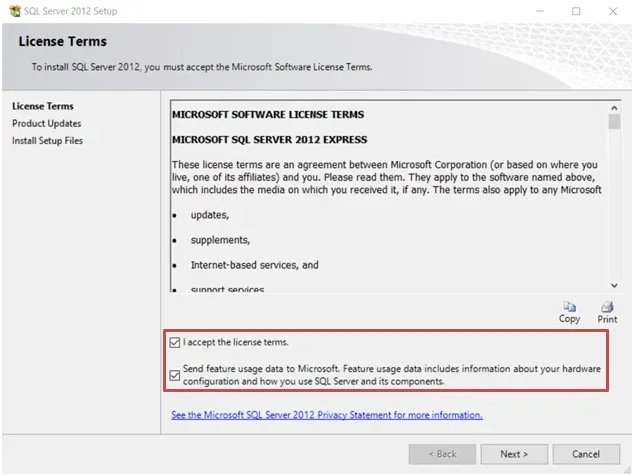Uncheck 'I accept the license terms' checkbox
The height and width of the screenshot is (475, 634).
click(175, 342)
